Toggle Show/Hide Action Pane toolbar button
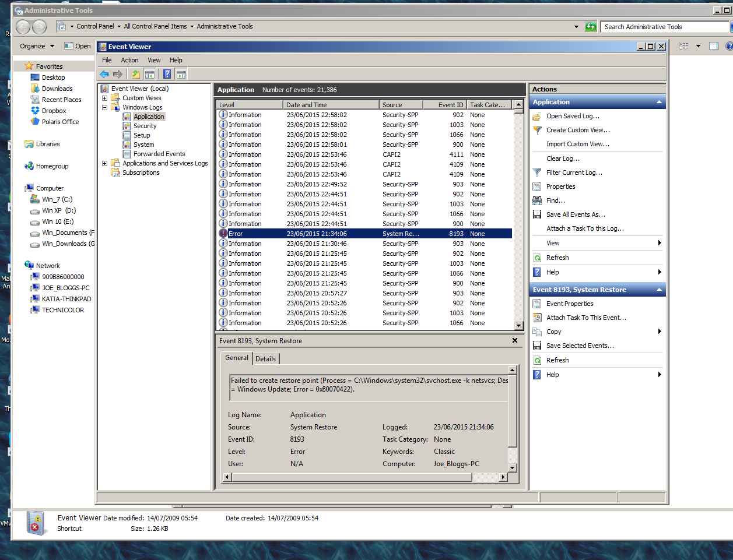This screenshot has height=560, width=733. click(181, 74)
